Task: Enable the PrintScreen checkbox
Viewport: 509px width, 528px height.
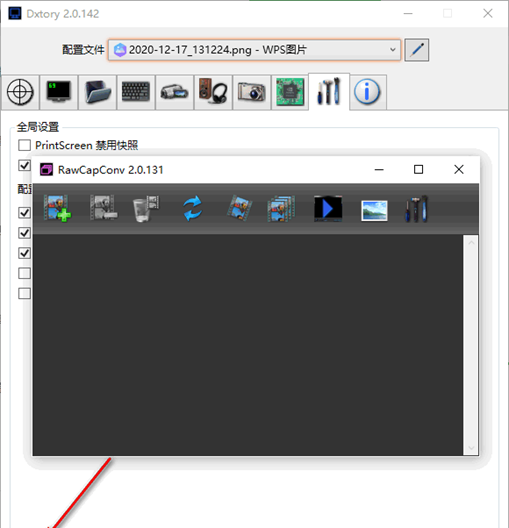Action: 24,145
